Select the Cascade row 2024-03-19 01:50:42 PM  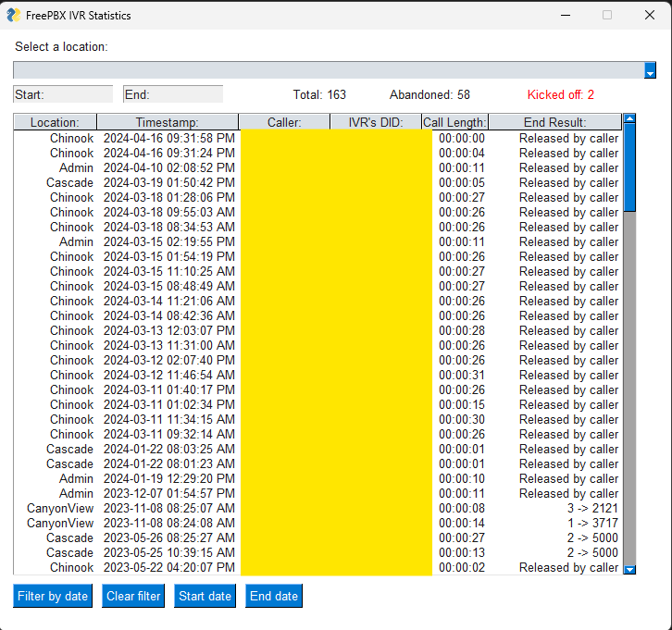click(317, 182)
